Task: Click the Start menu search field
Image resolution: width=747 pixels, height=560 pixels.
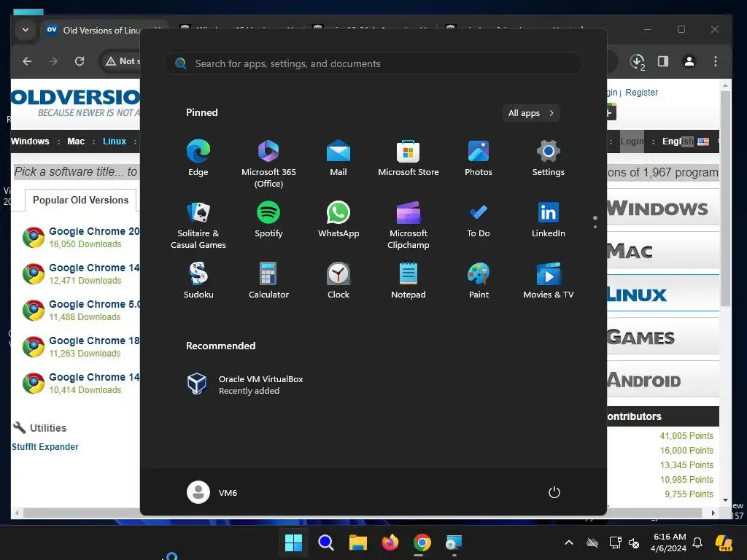Action: [x=373, y=63]
